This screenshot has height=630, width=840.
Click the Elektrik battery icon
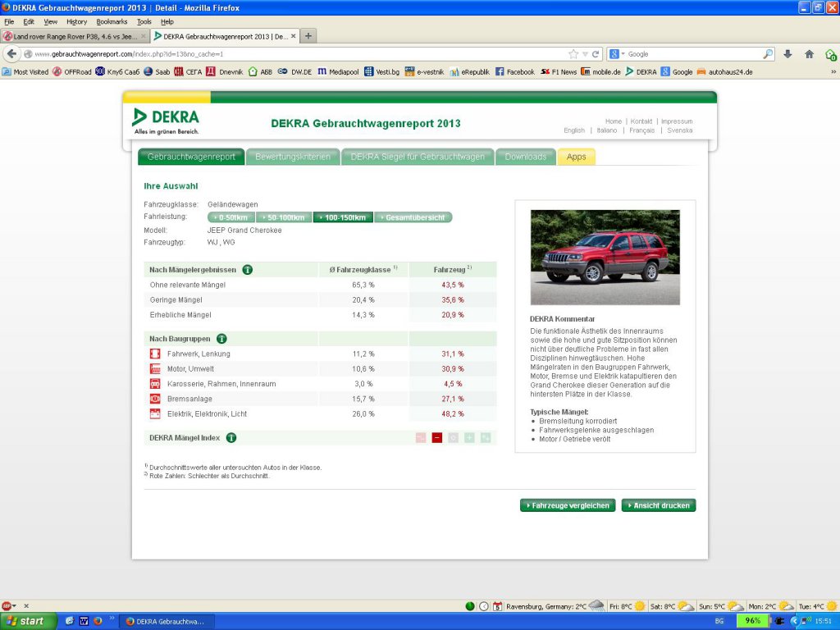(155, 413)
